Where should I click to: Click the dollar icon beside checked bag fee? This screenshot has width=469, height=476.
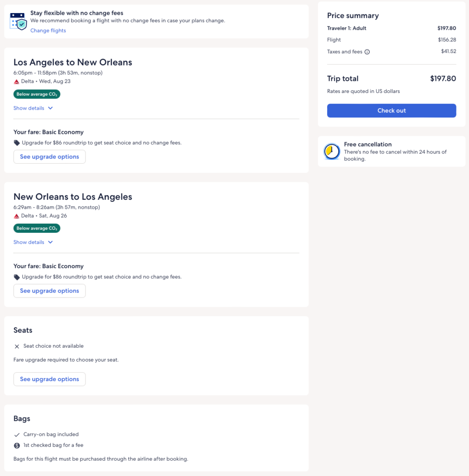(x=17, y=446)
